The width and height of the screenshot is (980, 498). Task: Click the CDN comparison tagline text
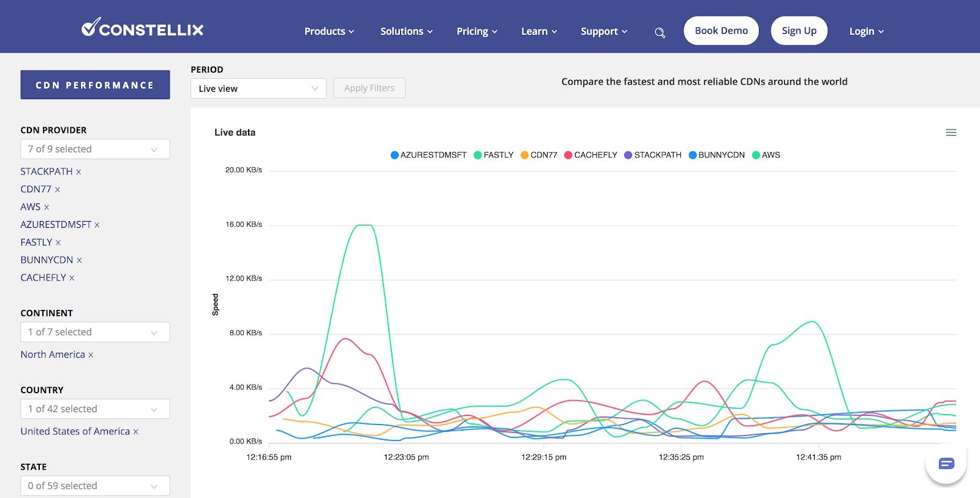coord(704,81)
